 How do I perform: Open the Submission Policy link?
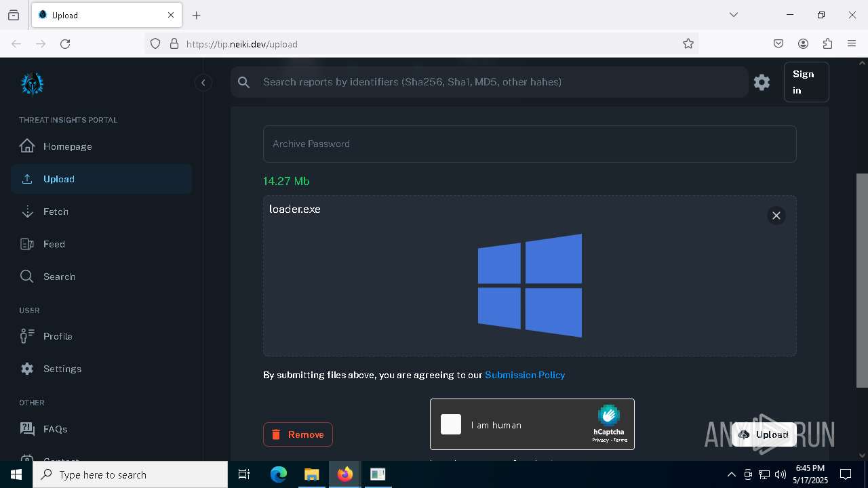click(525, 375)
